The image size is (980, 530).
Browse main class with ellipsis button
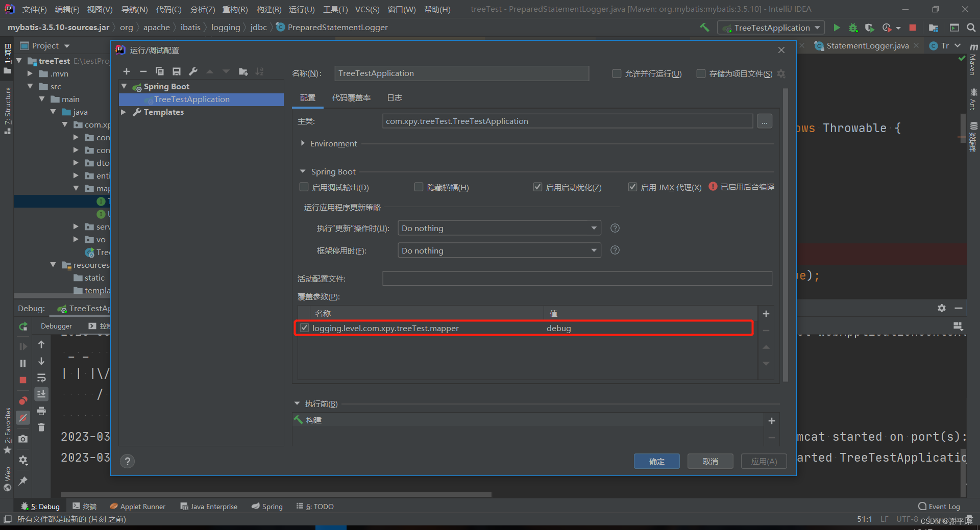click(765, 121)
